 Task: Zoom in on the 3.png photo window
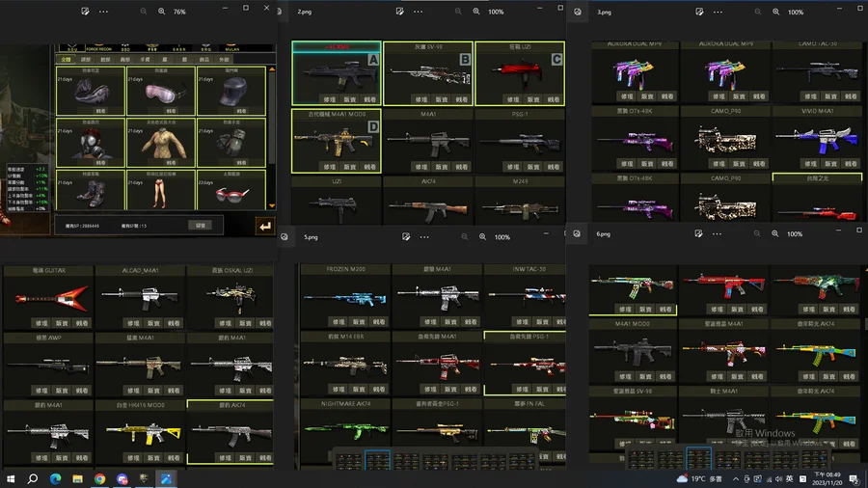(x=775, y=12)
